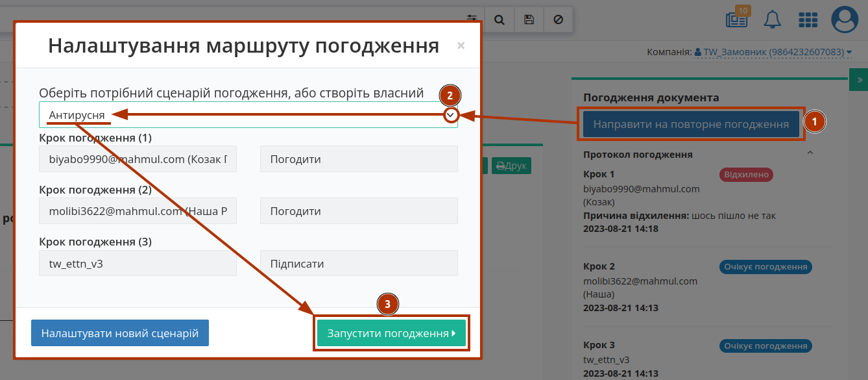The width and height of the screenshot is (868, 380).
Task: Click the clear/ban circle icon
Action: [558, 19]
